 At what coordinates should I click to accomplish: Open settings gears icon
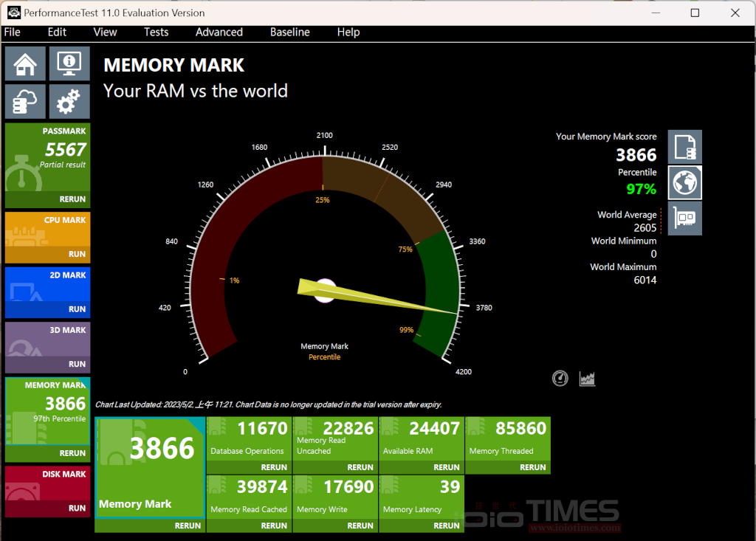(x=69, y=102)
